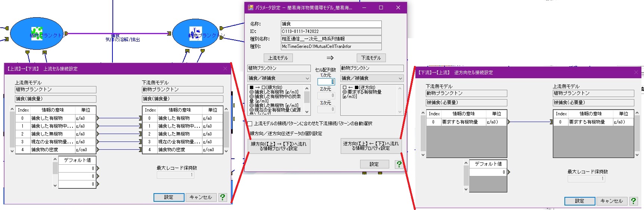This screenshot has width=644, height=210.
Task: Click the 下流モデル button
Action: (371, 58)
